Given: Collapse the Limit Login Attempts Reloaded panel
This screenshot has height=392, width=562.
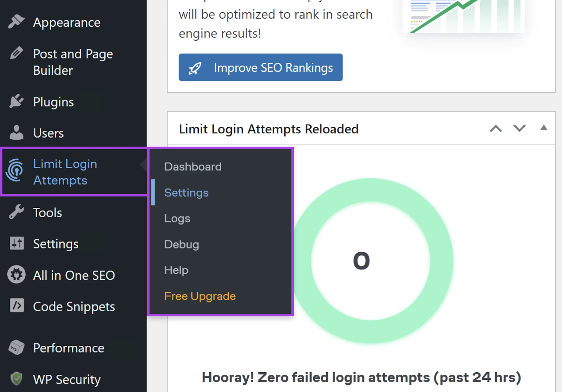Looking at the screenshot, I should (x=543, y=128).
